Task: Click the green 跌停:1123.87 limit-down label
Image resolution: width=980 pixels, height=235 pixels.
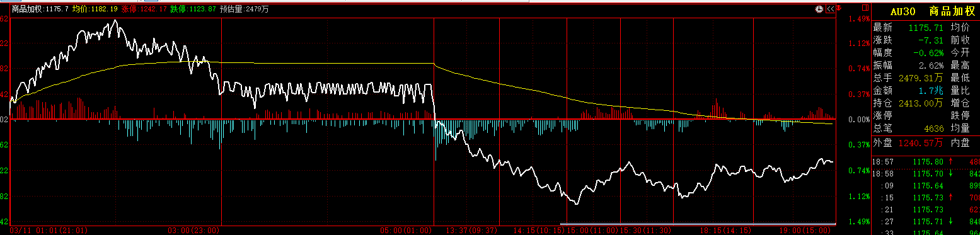Action: [193, 9]
